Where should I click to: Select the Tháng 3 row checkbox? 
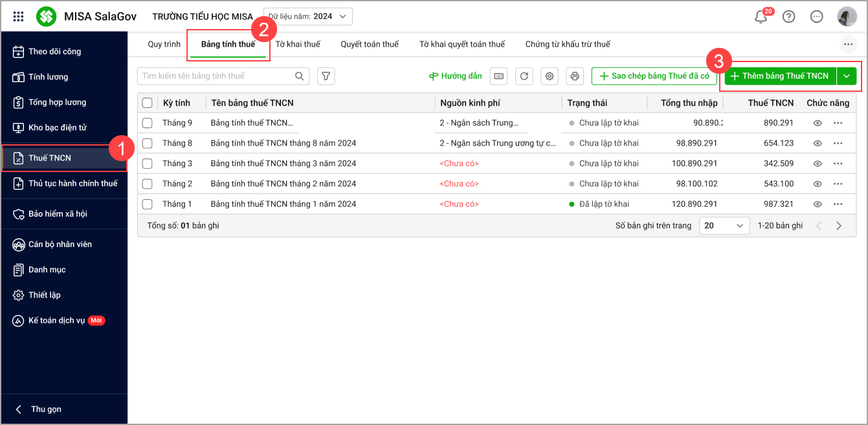tap(147, 164)
